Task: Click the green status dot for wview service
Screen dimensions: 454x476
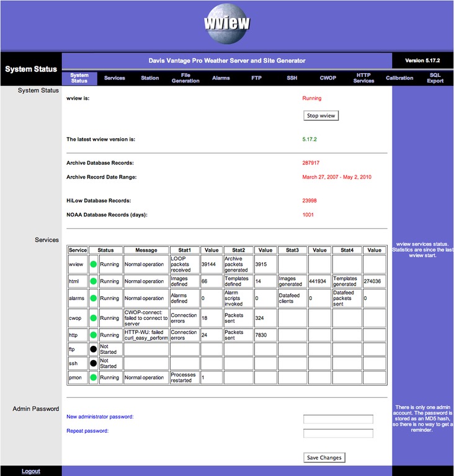Action: click(x=93, y=264)
